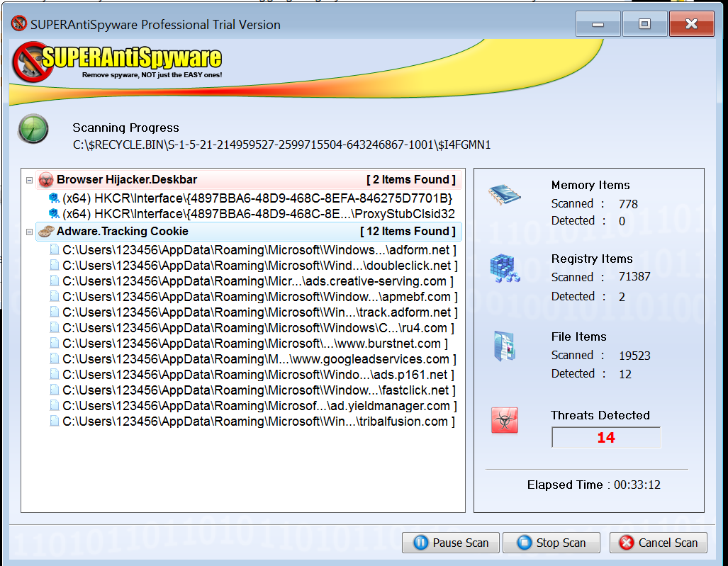Select the fastclick.net cookie path
The image size is (728, 566).
(259, 390)
